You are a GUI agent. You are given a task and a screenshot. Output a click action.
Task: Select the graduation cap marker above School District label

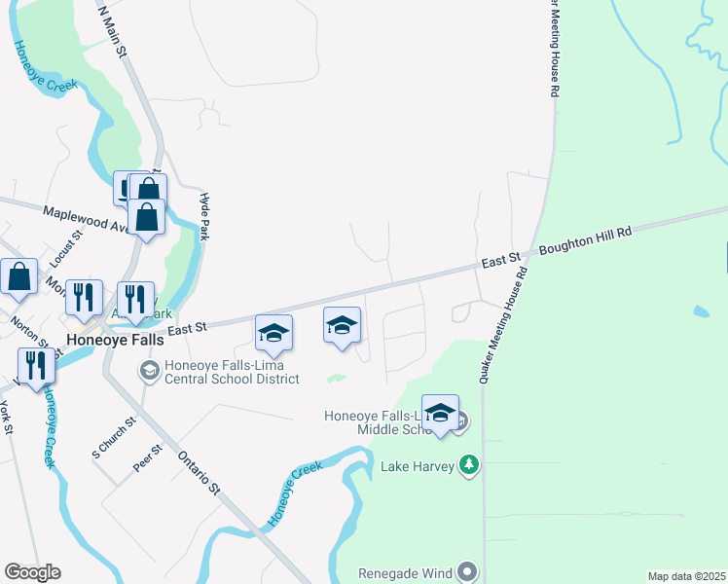(x=273, y=335)
